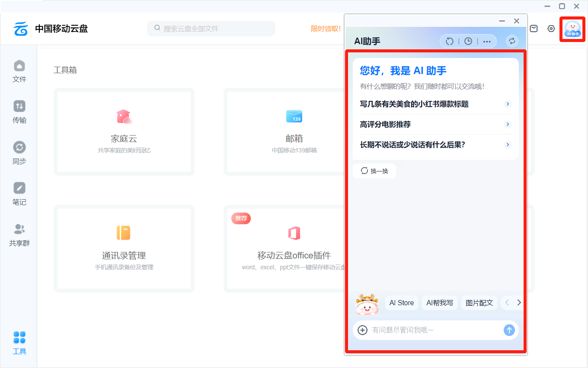Open the AI帮我写 shortcut
Viewport: 588px width, 368px height.
[x=440, y=303]
